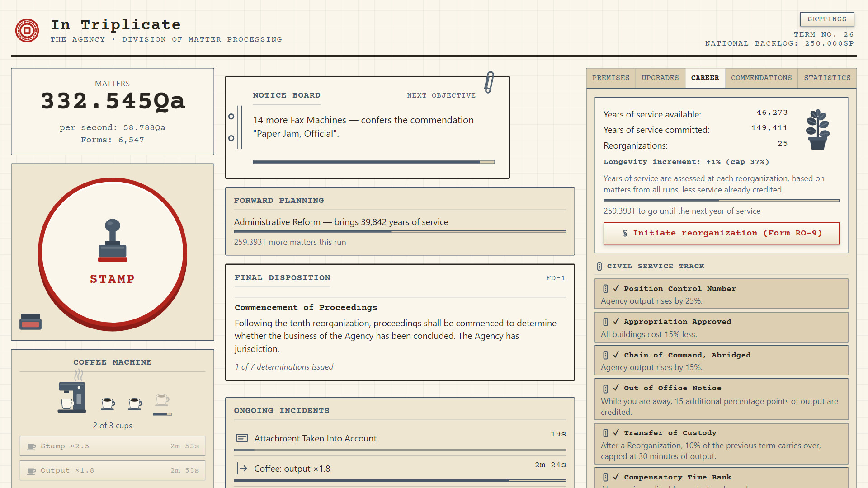Click the 'National Backlog: 250.000Sp' text
The width and height of the screenshot is (868, 488).
coord(779,43)
